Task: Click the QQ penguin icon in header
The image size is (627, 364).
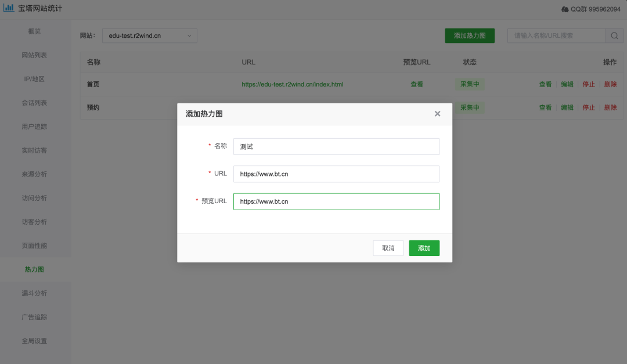Action: tap(565, 9)
